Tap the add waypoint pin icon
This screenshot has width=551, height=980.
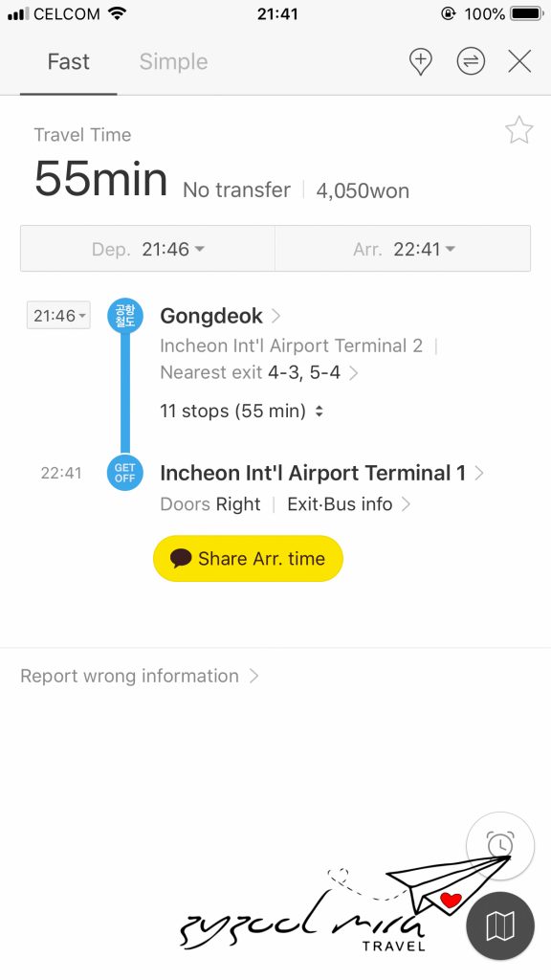pyautogui.click(x=421, y=62)
